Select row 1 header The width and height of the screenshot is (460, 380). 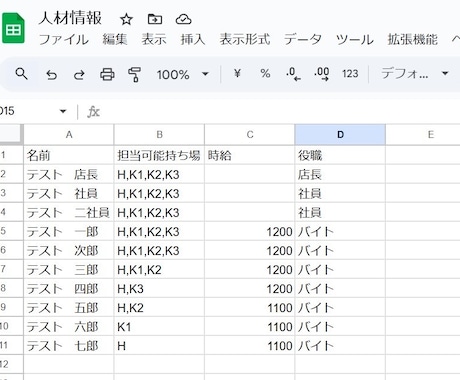(x=11, y=155)
